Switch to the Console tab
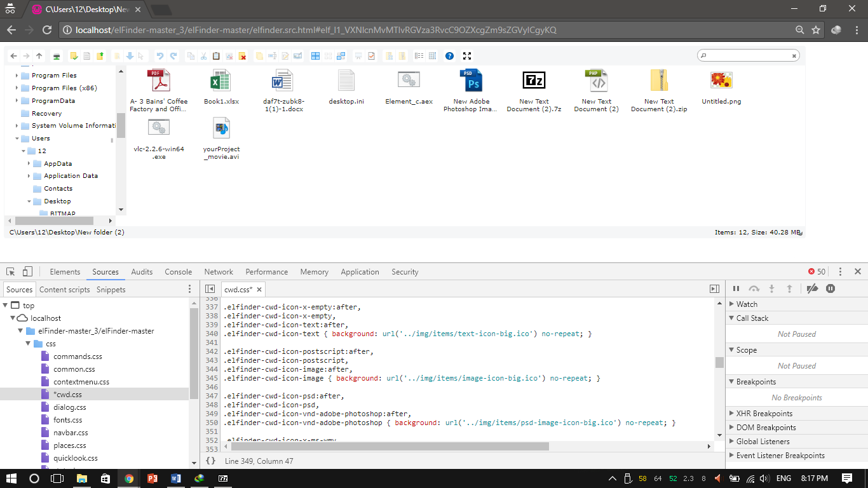Viewport: 868px width, 488px height. (178, 272)
